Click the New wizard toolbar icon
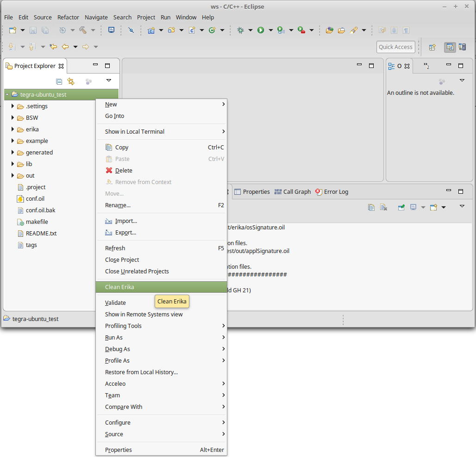The image size is (476, 457). coord(13,30)
